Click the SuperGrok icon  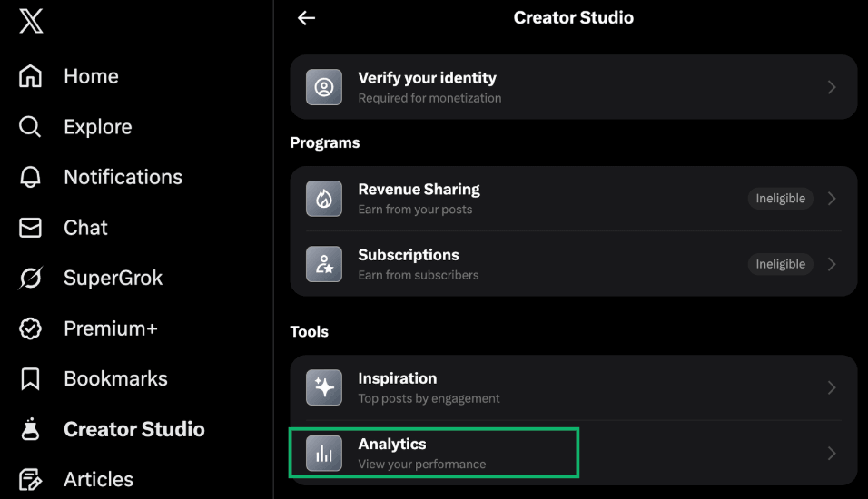(31, 278)
